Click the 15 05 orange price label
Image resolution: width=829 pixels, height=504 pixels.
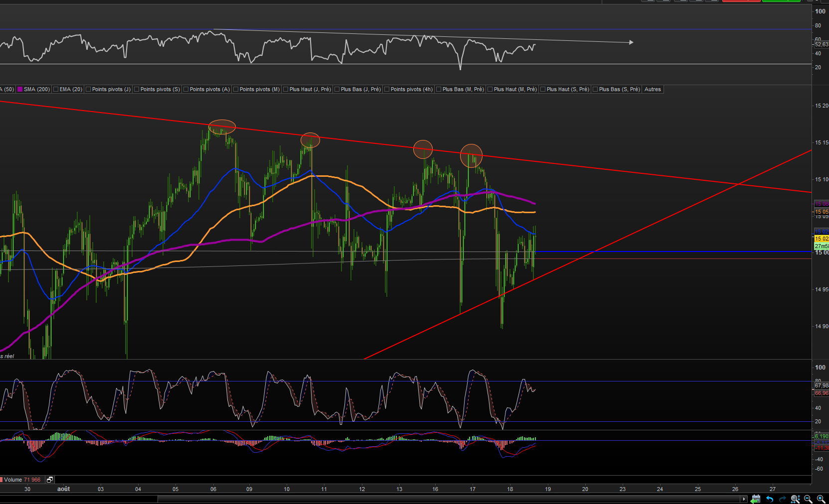coord(822,212)
